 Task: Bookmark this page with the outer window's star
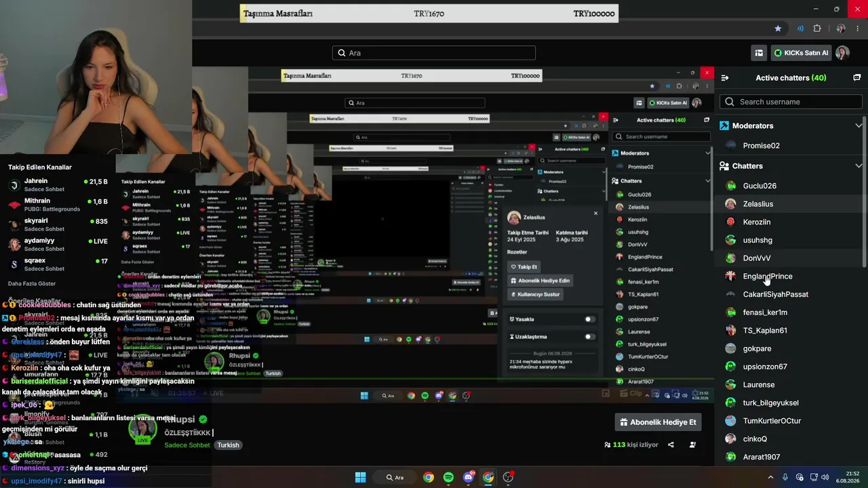pyautogui.click(x=778, y=28)
